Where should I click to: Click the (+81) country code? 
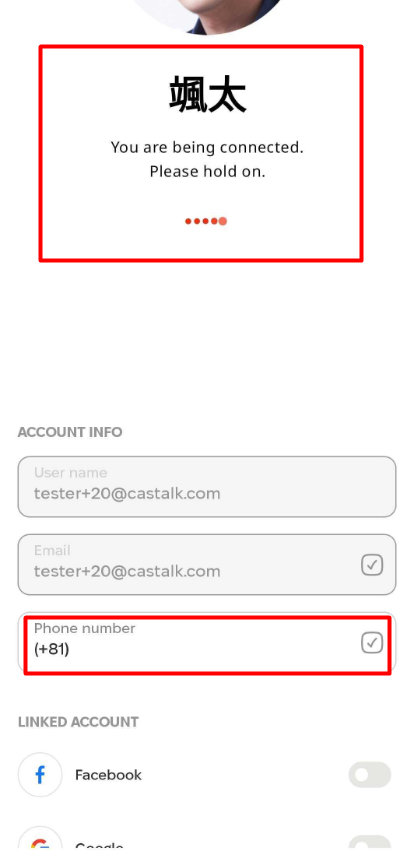(x=51, y=649)
